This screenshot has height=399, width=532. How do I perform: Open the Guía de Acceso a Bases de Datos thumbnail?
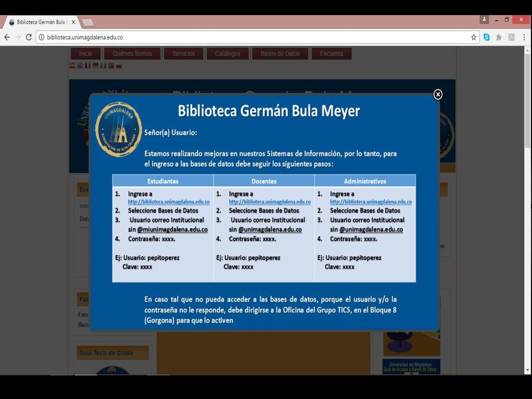point(411,366)
